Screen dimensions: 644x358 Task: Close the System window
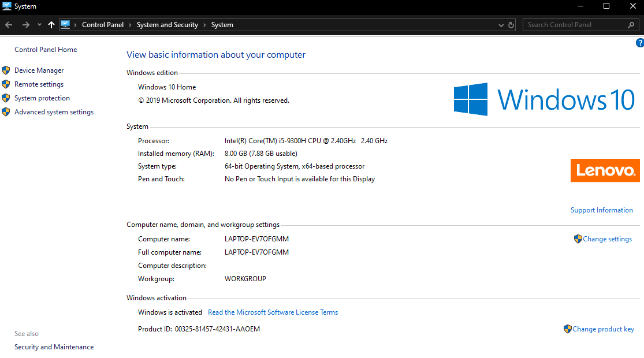pos(632,6)
